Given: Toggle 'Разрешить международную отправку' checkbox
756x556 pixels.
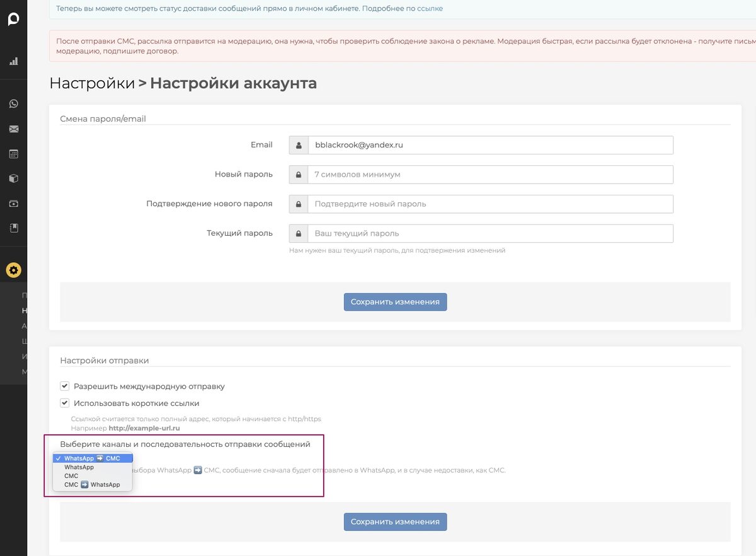Looking at the screenshot, I should (64, 386).
